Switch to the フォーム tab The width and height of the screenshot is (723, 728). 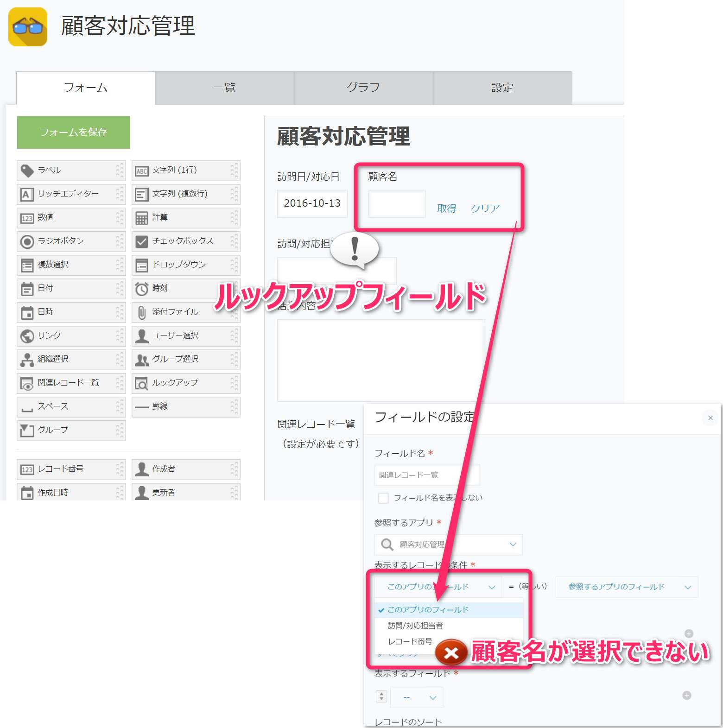[x=86, y=88]
